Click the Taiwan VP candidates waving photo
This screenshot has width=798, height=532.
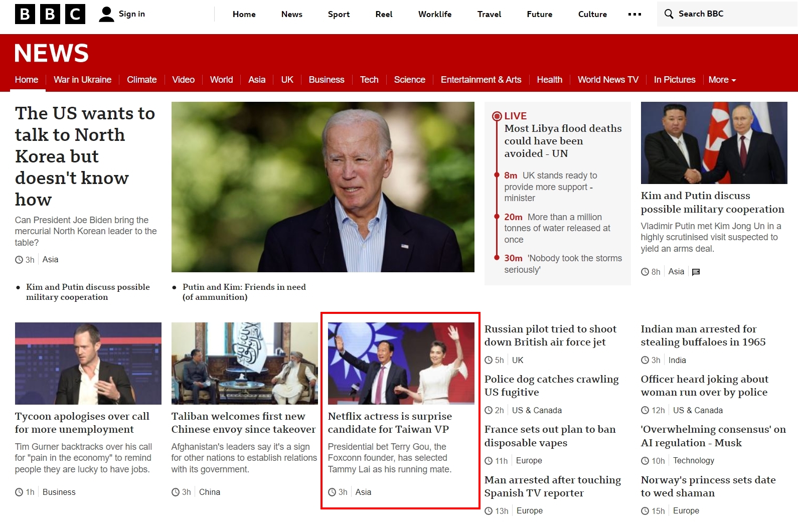[x=401, y=364]
